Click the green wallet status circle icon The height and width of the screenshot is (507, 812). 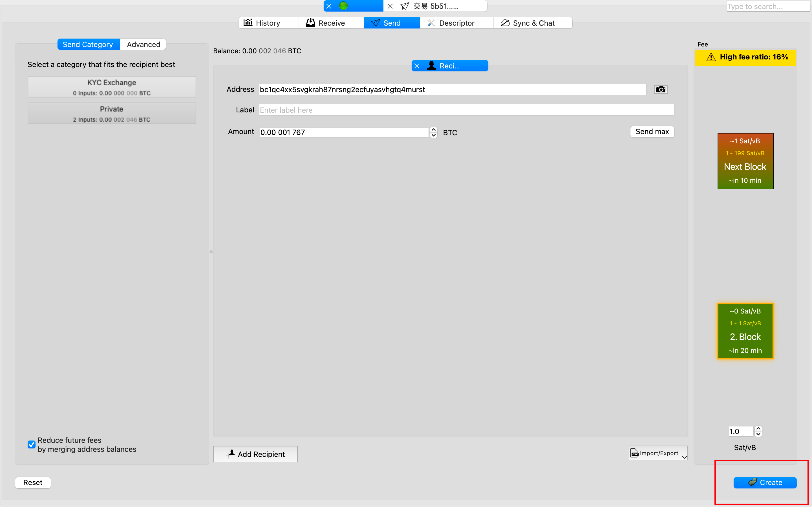pyautogui.click(x=343, y=6)
